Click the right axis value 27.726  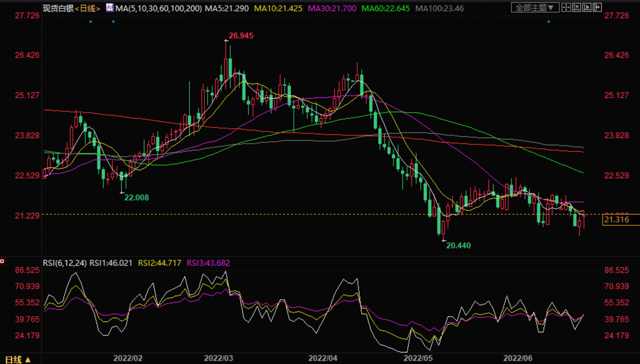point(617,16)
